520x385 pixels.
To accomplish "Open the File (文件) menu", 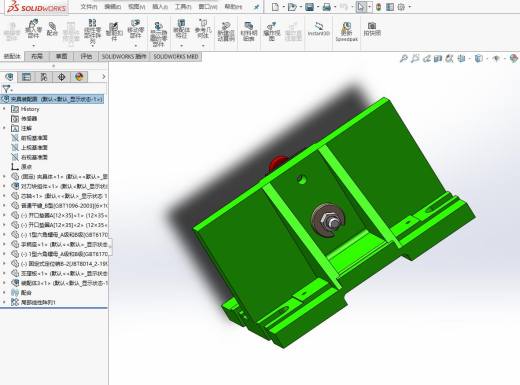I will [89, 7].
